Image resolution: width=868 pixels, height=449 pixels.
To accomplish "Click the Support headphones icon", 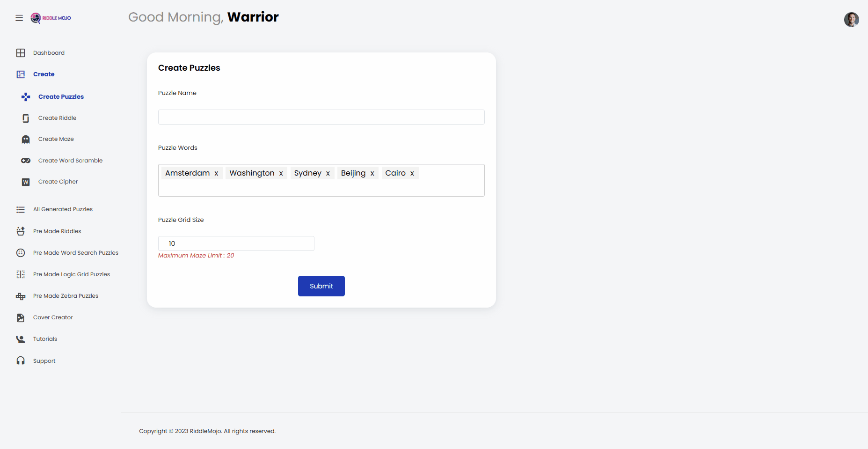I will click(21, 361).
